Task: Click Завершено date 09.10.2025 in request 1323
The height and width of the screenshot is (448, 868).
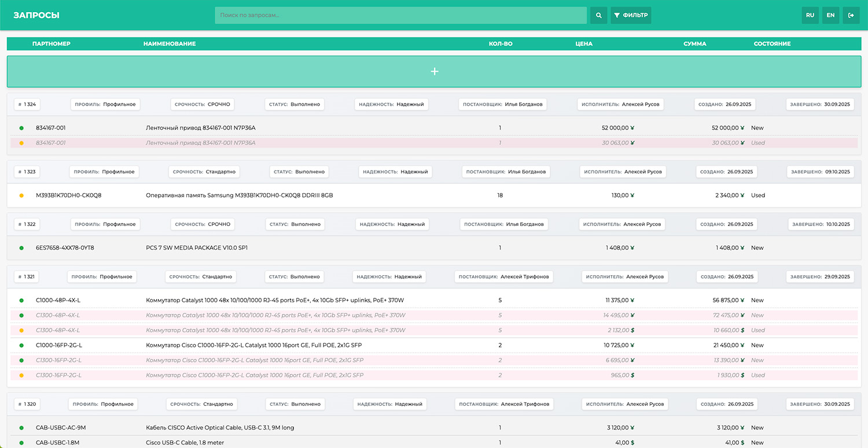Action: point(821,172)
